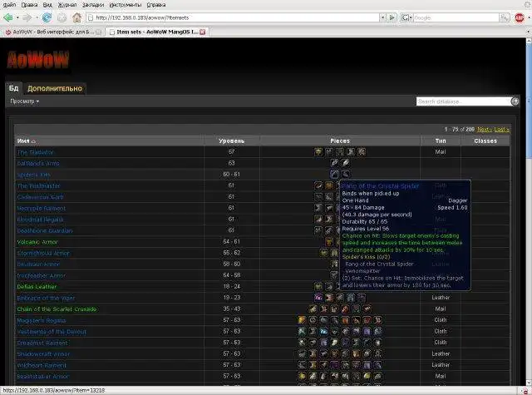The height and width of the screenshot is (395, 532).
Task: Open search engine selector dropdown
Action: [x=406, y=17]
